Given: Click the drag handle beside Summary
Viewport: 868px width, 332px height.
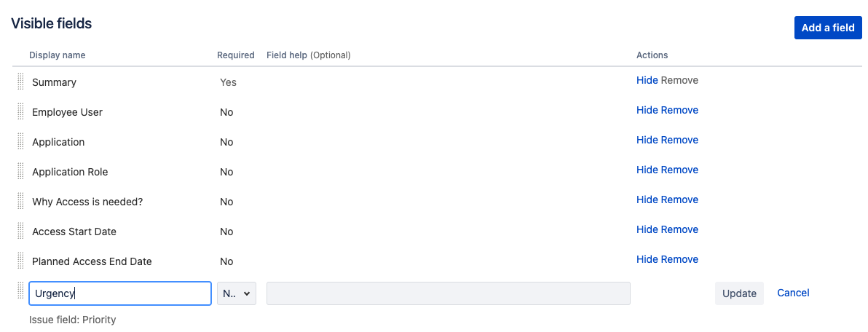Looking at the screenshot, I should click(20, 82).
